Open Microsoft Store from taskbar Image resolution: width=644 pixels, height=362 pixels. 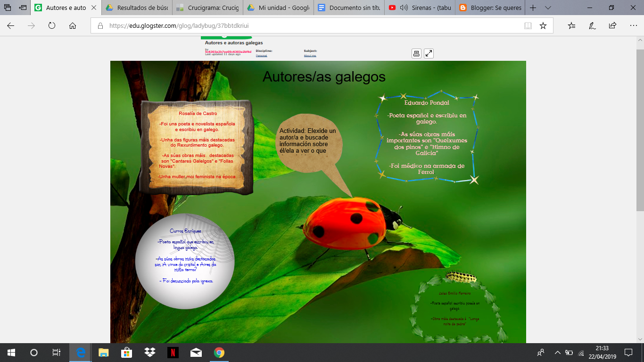click(x=126, y=353)
